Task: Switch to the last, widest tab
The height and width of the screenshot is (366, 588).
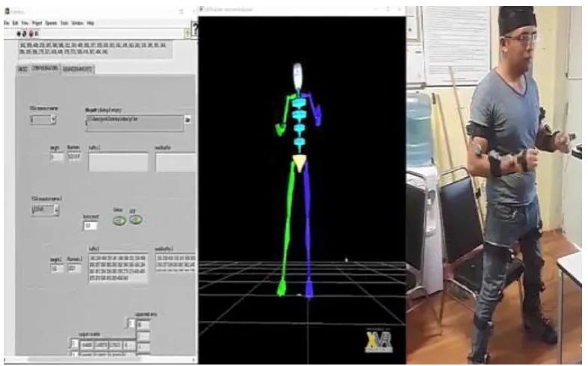Action: [78, 69]
